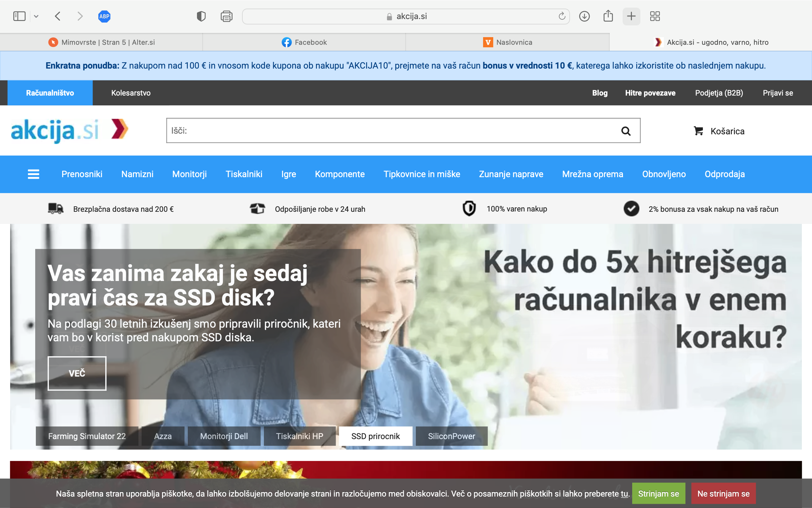812x508 pixels.
Task: Click '100% varen nakup' text
Action: pyautogui.click(x=517, y=209)
